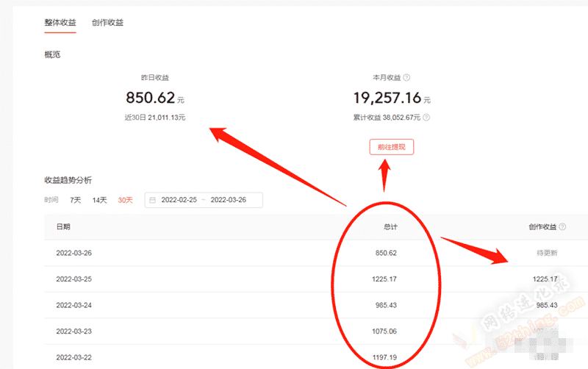The image size is (588, 369).
Task: Click the 收益趋势分析 section heading
Action: coord(68,180)
